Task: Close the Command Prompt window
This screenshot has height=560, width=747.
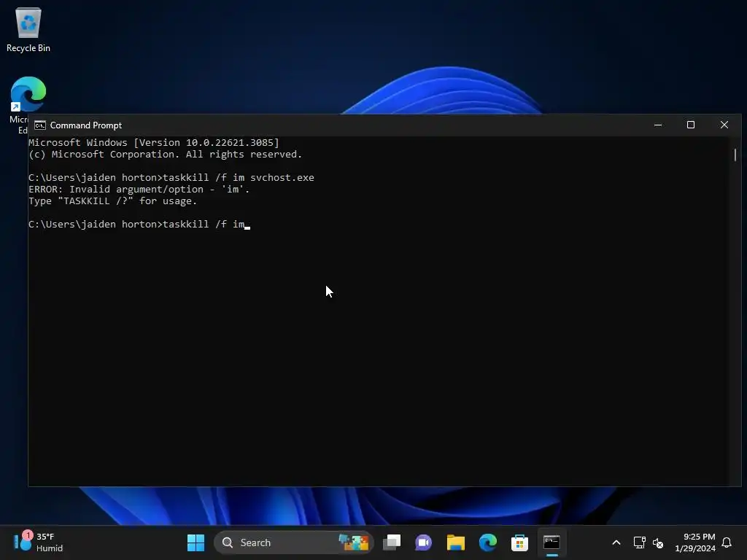Action: tap(724, 125)
